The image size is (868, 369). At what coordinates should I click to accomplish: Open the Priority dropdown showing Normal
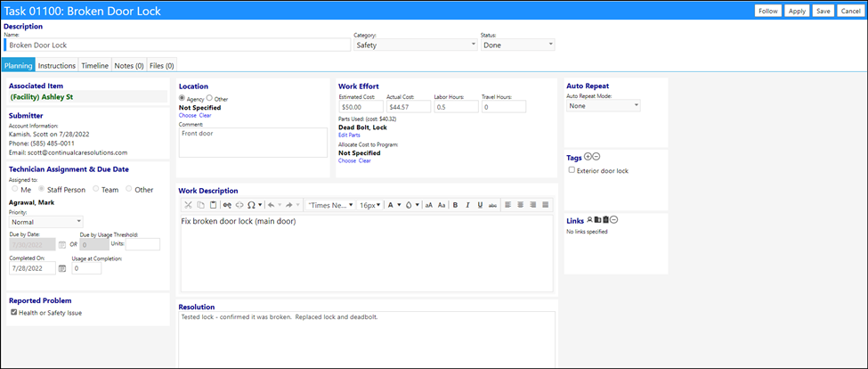(46, 222)
